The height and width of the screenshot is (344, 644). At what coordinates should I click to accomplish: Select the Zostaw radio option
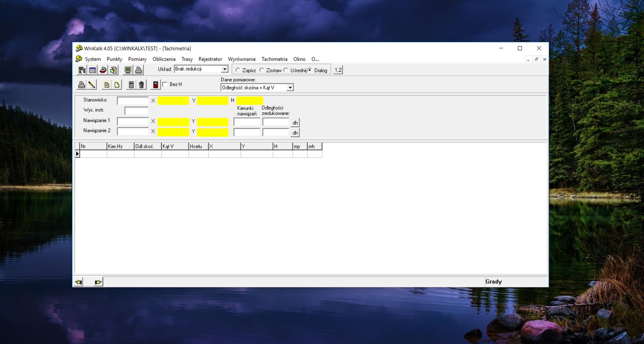click(x=262, y=70)
